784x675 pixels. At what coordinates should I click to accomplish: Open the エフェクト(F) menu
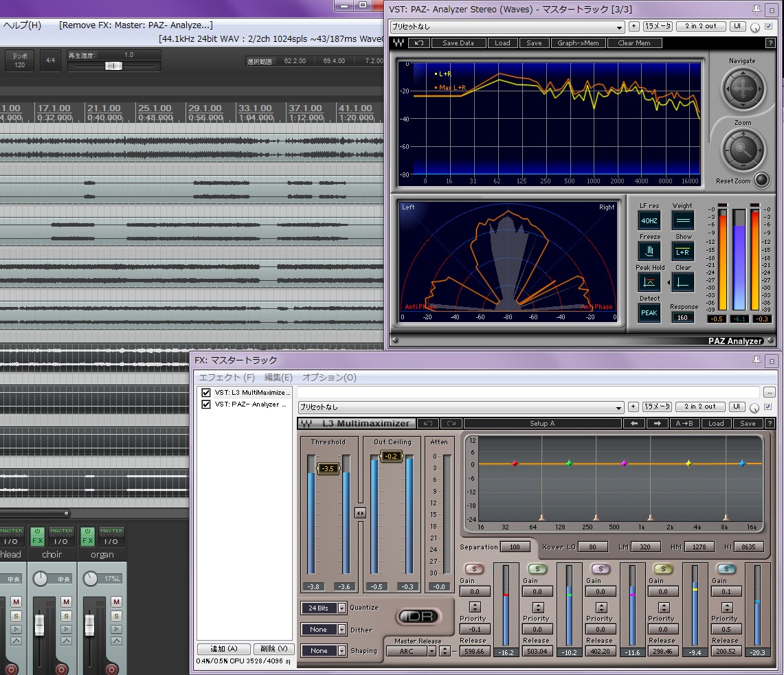tap(227, 377)
